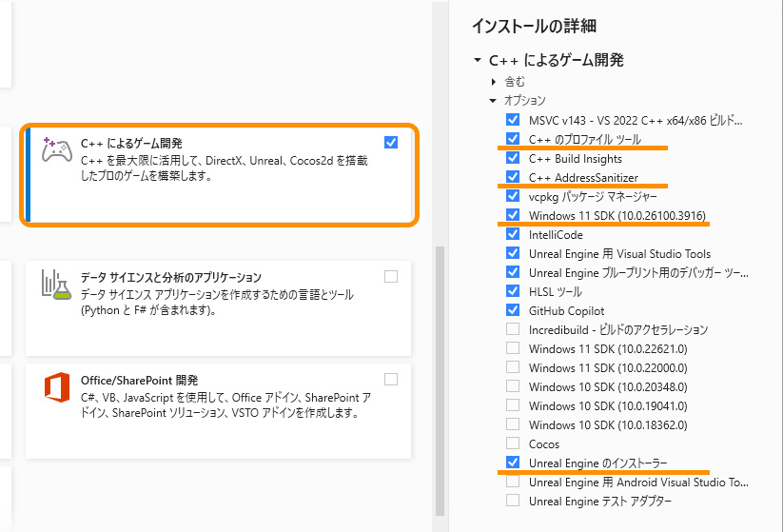783x532 pixels.
Task: Enable the Cocos checkbox
Action: coord(513,443)
